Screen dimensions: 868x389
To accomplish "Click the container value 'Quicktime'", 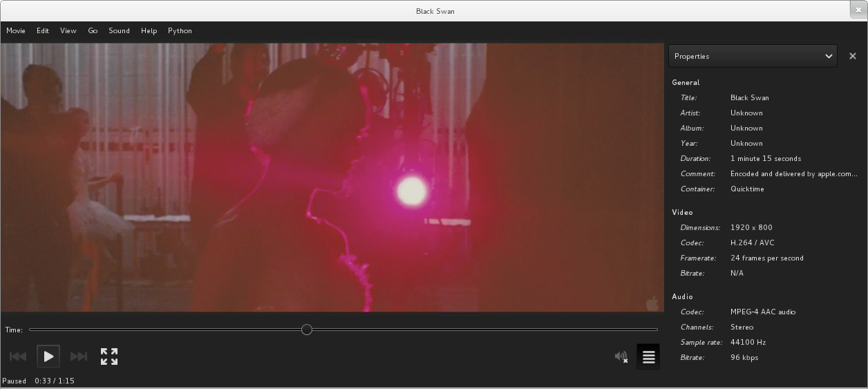I will click(x=747, y=189).
